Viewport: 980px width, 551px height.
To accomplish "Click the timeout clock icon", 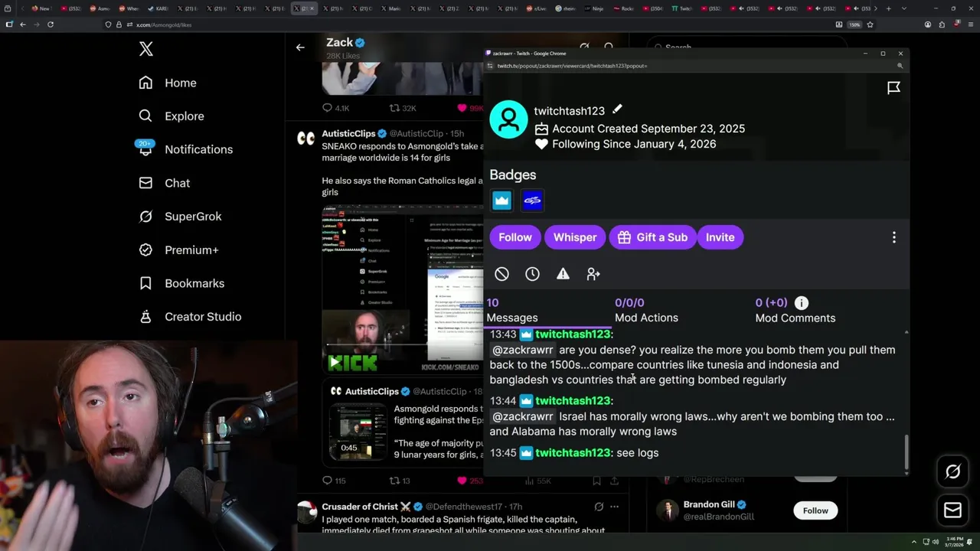I will click(532, 274).
